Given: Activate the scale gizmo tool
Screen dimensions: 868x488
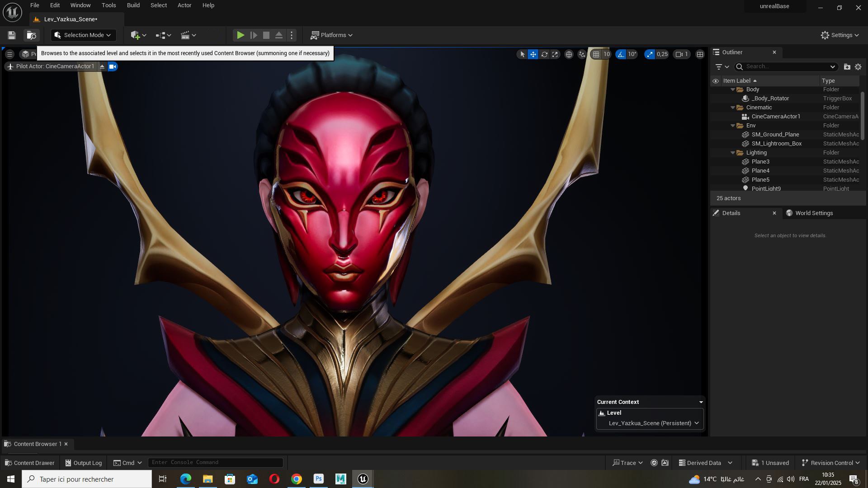Looking at the screenshot, I should tap(555, 54).
